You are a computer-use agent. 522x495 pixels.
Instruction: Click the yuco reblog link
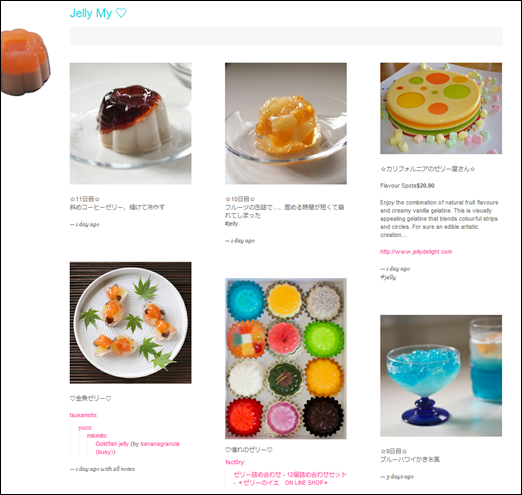point(85,428)
